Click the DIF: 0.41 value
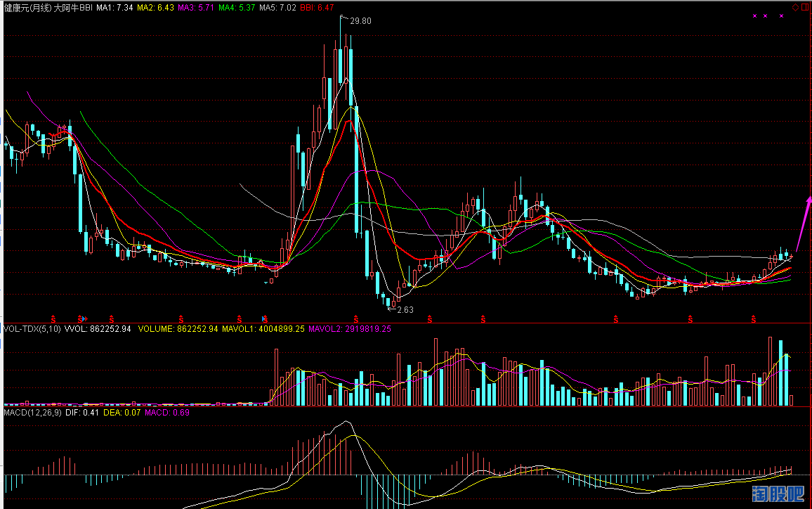This screenshot has height=509, width=812. [x=81, y=413]
